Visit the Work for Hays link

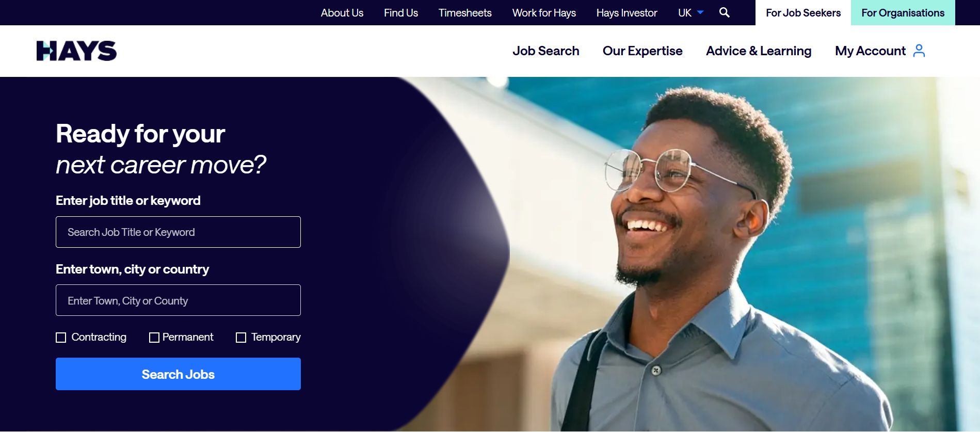pyautogui.click(x=544, y=13)
